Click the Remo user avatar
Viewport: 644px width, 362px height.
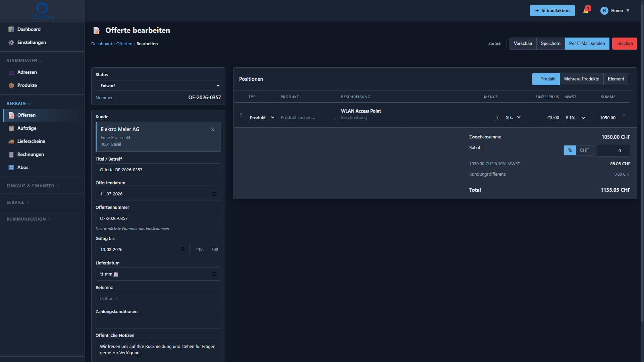tap(604, 11)
